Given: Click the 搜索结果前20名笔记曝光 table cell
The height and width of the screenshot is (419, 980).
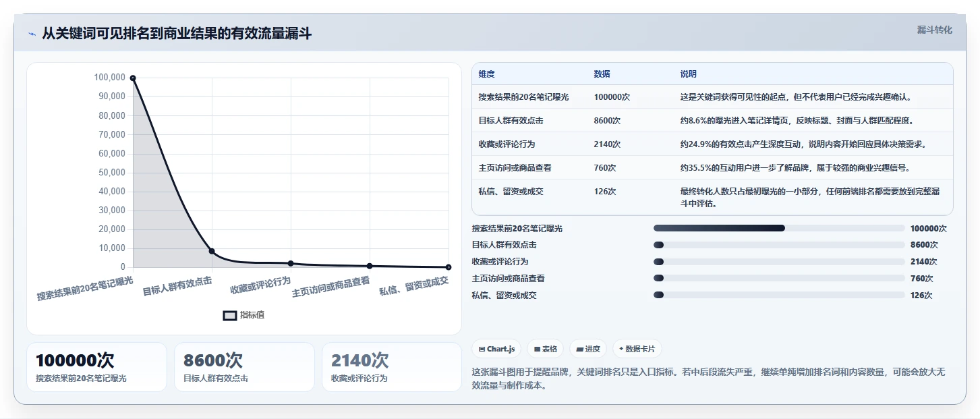Looking at the screenshot, I should tap(523, 97).
